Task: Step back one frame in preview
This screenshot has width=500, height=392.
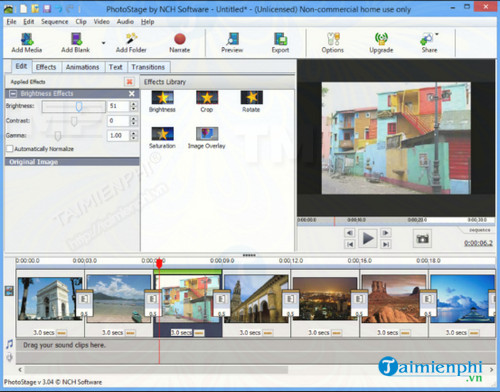Action: point(349,233)
